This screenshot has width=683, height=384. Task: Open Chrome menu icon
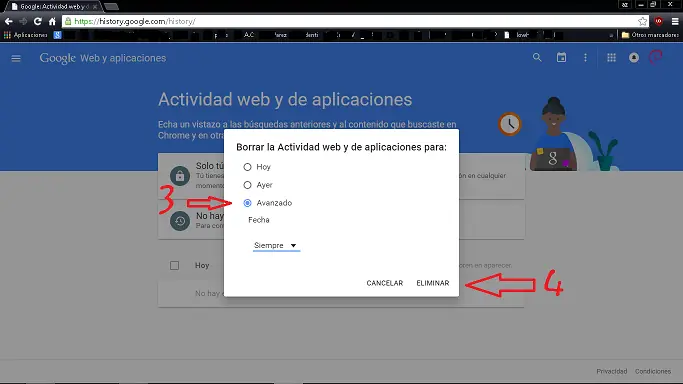675,21
